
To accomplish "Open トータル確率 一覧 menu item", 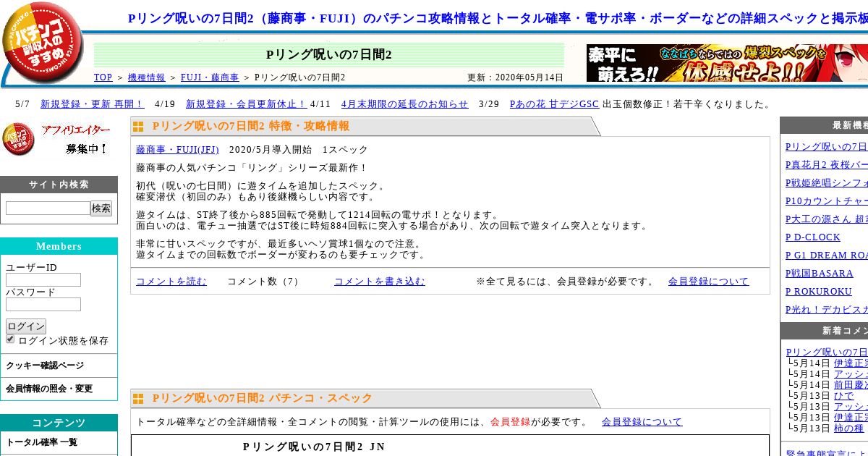I will [x=42, y=442].
